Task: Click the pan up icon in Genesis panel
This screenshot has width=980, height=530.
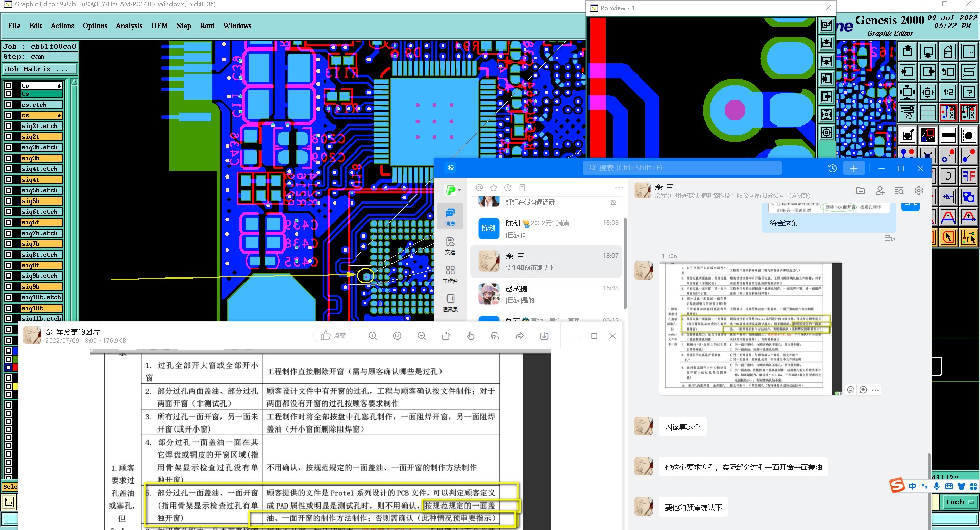Action: (908, 52)
